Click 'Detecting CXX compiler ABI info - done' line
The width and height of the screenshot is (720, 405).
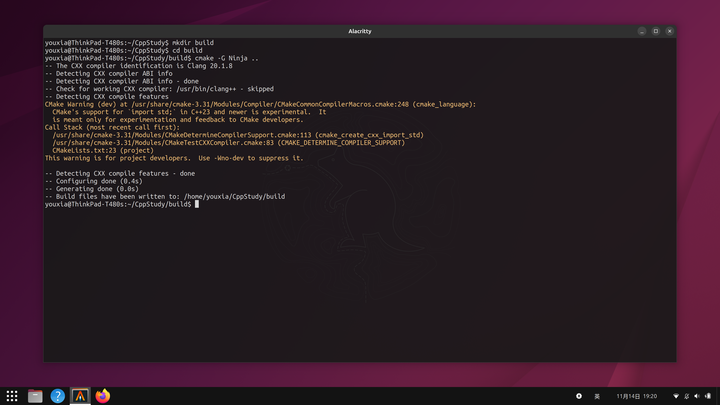[122, 81]
